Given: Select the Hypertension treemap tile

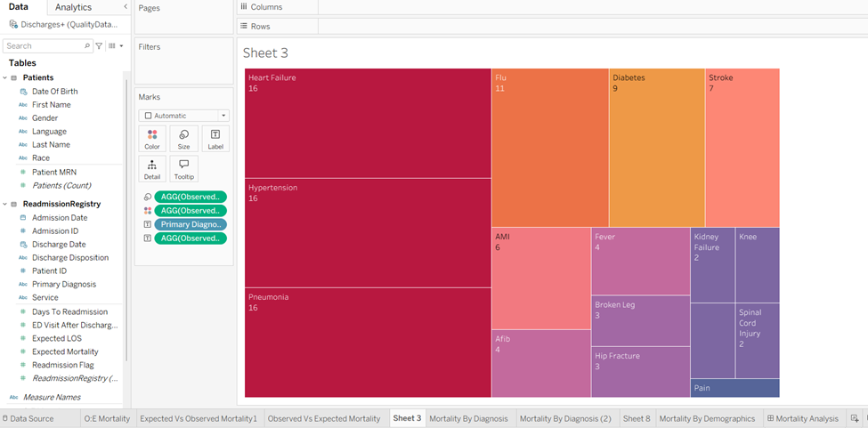Looking at the screenshot, I should [368, 233].
